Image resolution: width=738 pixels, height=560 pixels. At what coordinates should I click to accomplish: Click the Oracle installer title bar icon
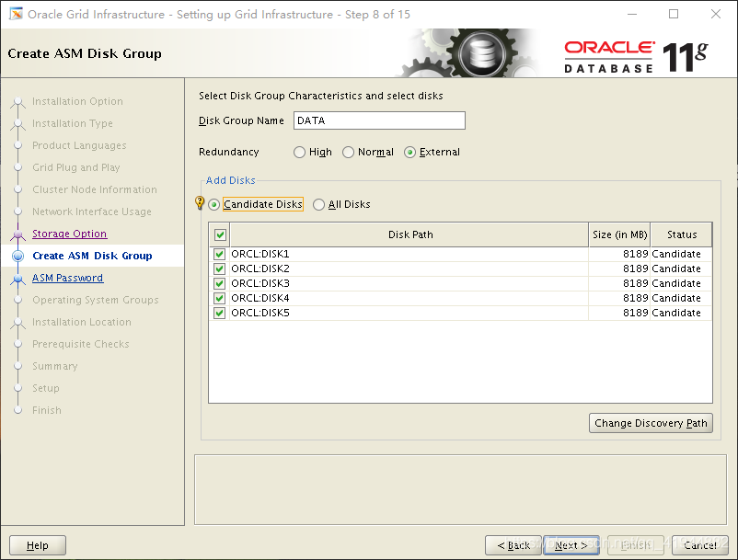[16, 14]
